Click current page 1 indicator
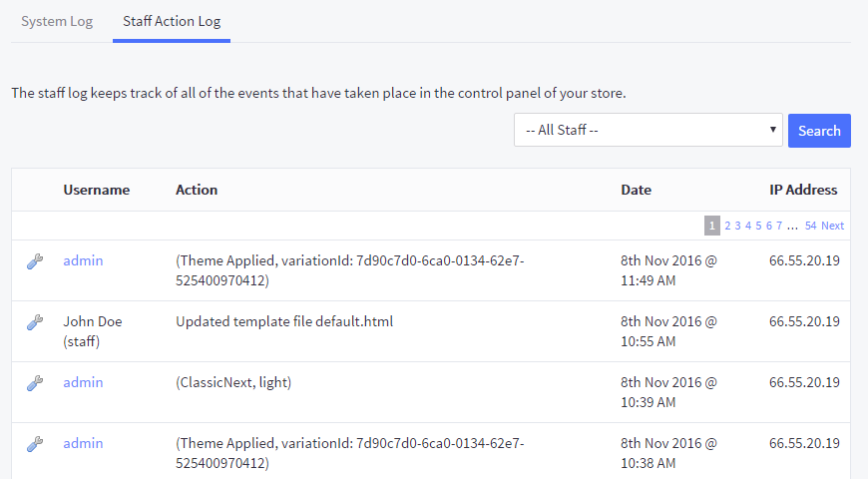This screenshot has height=479, width=868. [x=712, y=226]
